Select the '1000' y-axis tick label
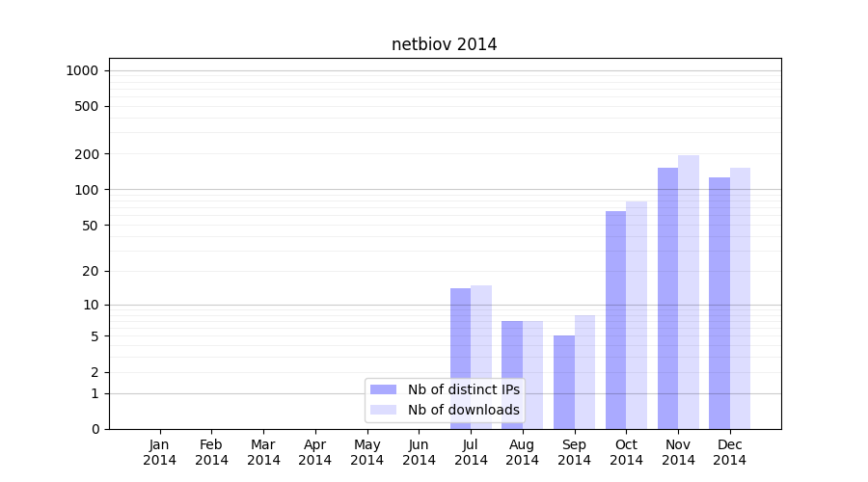 pyautogui.click(x=82, y=70)
